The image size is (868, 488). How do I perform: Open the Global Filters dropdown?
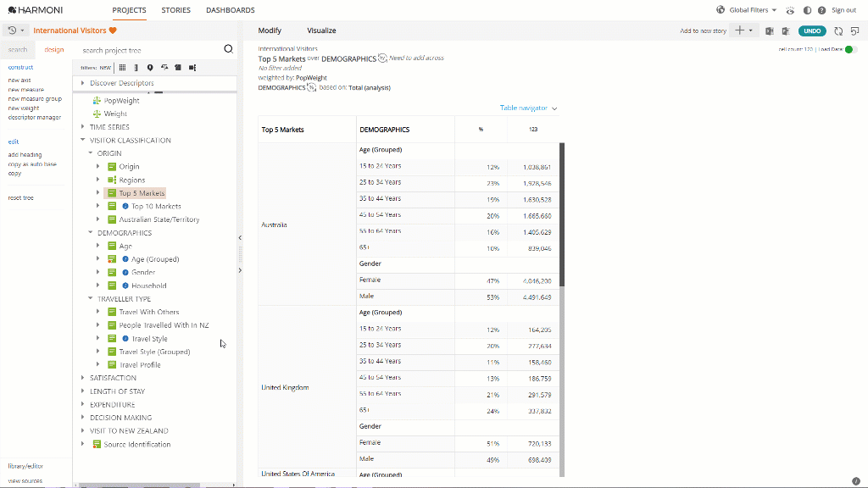[753, 10]
